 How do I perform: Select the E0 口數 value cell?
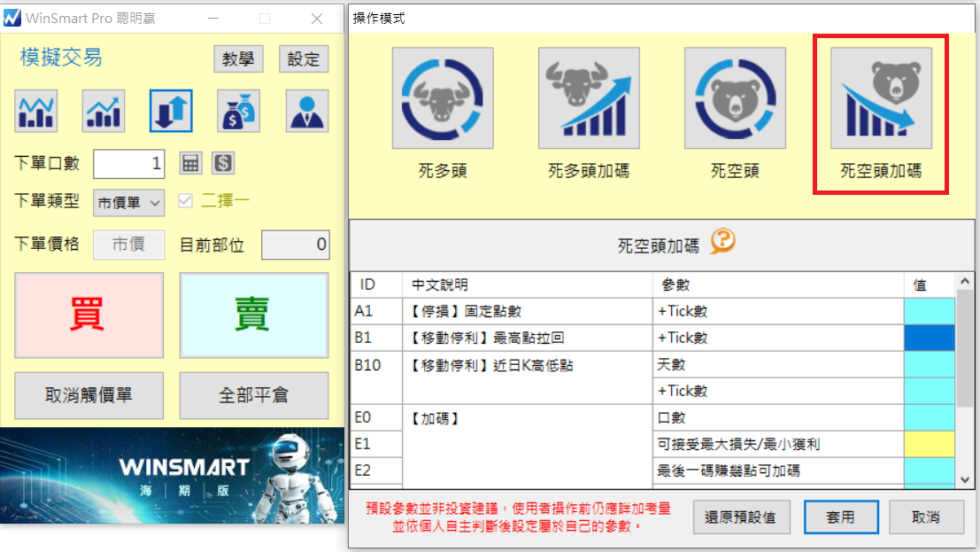tap(930, 417)
